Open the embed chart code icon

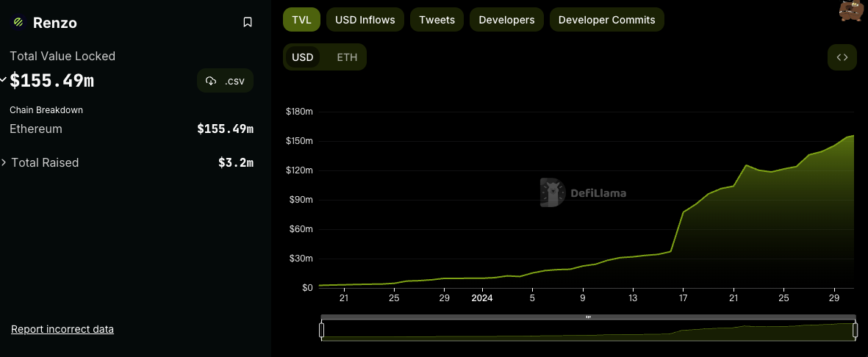(x=842, y=57)
